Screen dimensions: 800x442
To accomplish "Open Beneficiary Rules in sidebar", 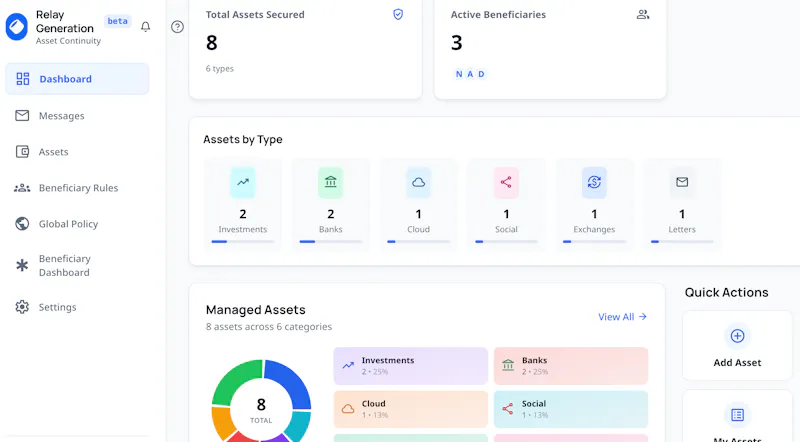I will coord(79,188).
